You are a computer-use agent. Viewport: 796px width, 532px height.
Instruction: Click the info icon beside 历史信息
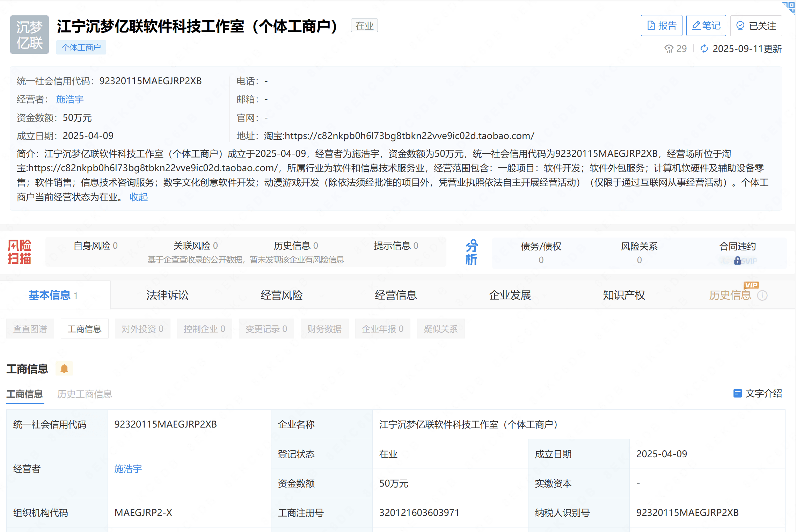(762, 296)
